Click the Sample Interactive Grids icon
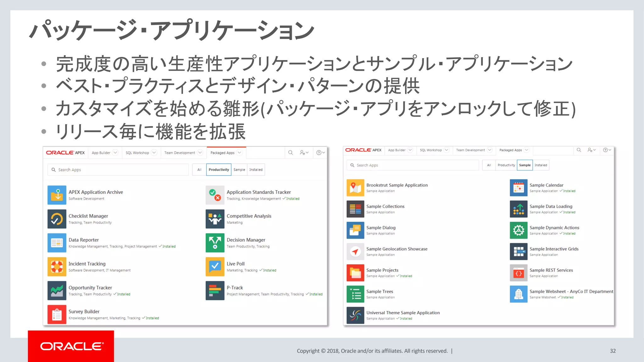Image resolution: width=644 pixels, height=362 pixels. click(x=519, y=251)
